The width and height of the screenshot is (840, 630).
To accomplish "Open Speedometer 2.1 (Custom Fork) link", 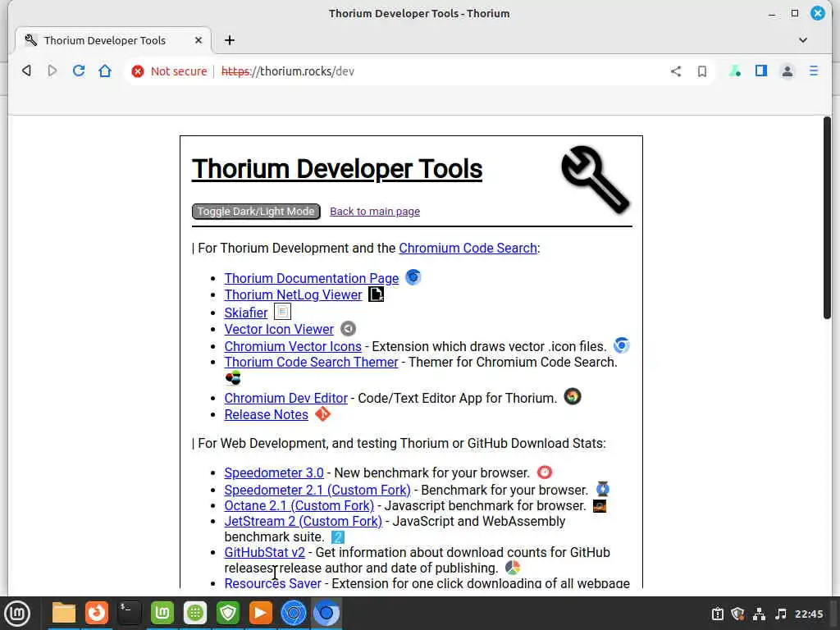I will (x=317, y=491).
